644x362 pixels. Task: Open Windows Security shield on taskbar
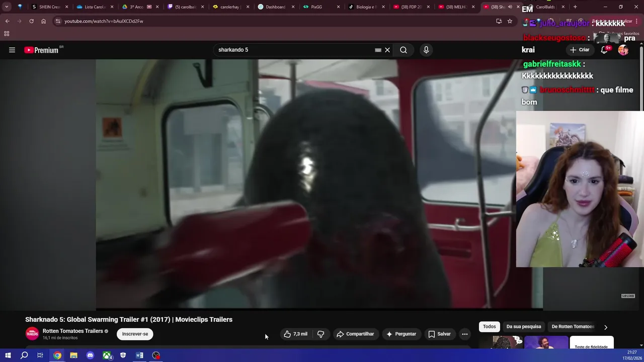tap(123, 355)
